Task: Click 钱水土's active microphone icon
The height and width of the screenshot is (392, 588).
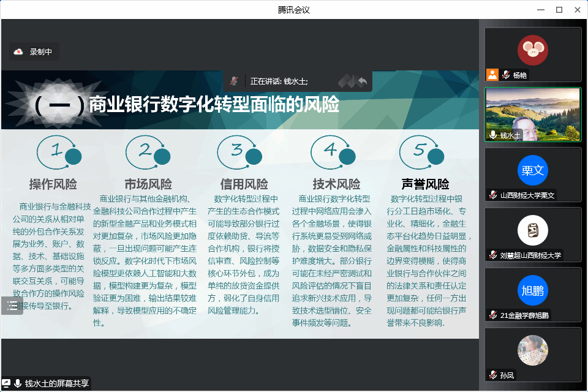Action: coord(493,135)
